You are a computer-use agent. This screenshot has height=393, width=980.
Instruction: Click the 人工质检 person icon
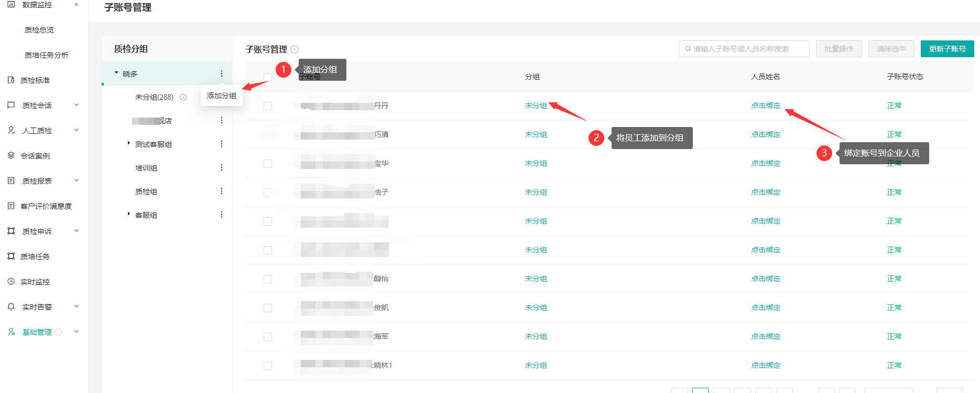coord(11,130)
